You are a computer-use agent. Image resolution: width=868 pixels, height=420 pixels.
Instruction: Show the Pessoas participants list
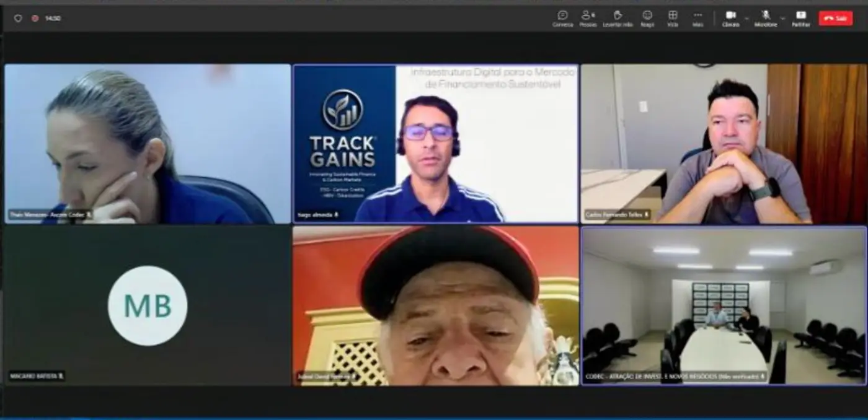(x=587, y=18)
